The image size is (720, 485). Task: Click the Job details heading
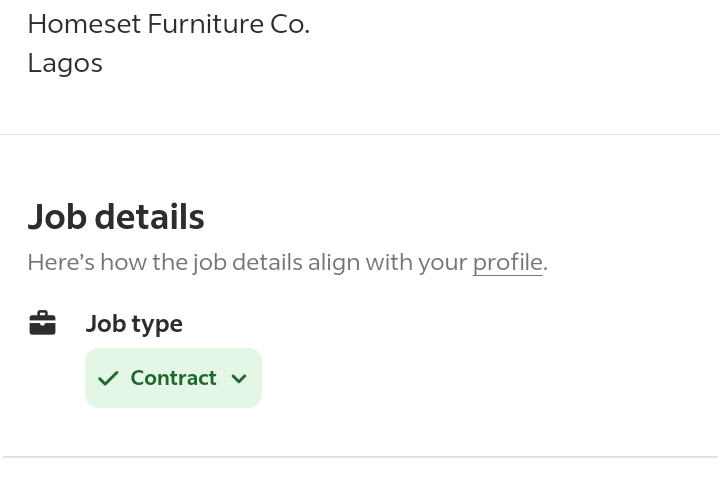coord(116,217)
